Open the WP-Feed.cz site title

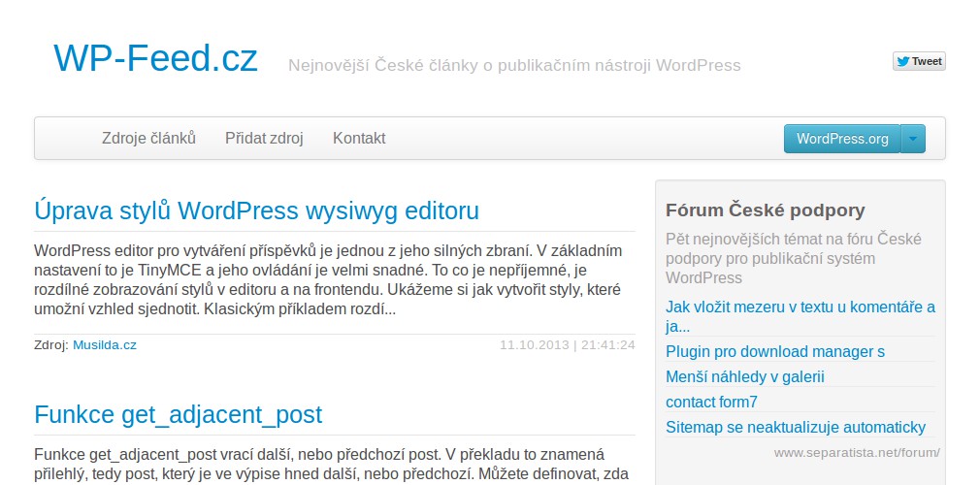click(x=155, y=58)
